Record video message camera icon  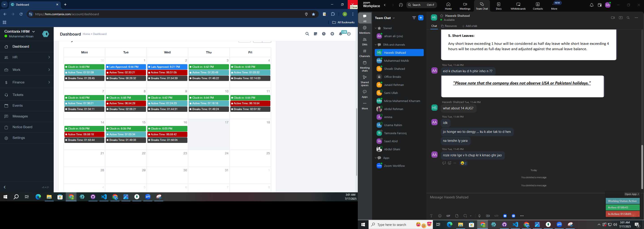click(x=488, y=216)
